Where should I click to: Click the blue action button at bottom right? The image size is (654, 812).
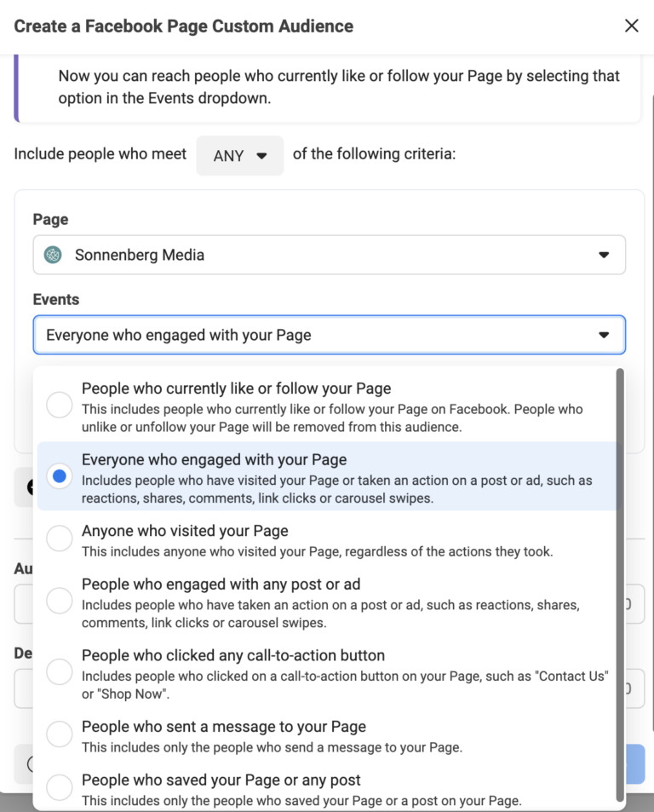pos(634,764)
